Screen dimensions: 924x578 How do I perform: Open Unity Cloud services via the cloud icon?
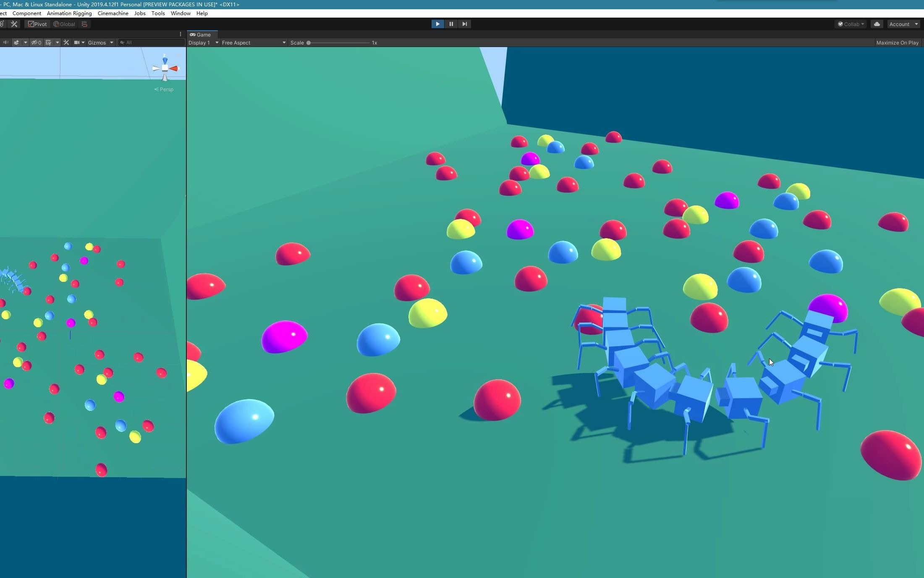[x=877, y=24]
